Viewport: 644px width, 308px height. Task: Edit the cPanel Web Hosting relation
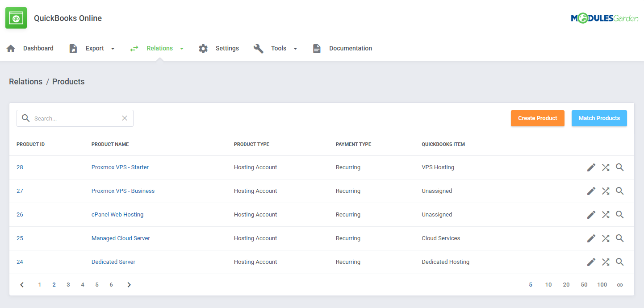coord(591,215)
